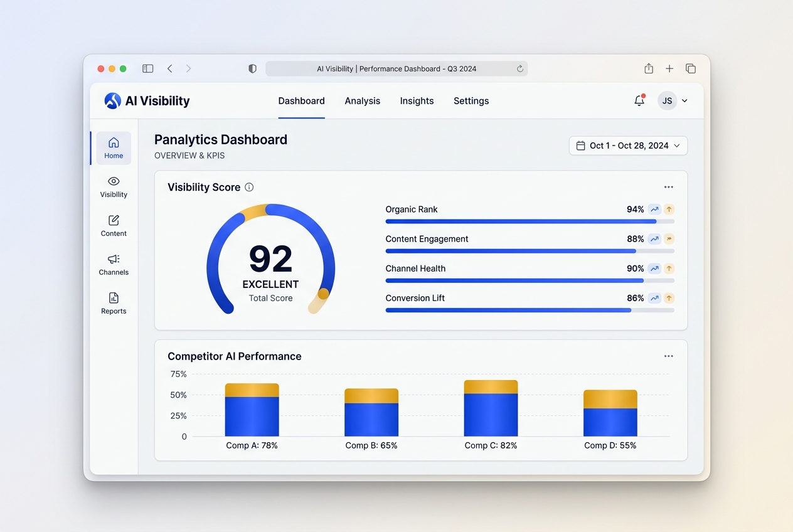The height and width of the screenshot is (532, 793).
Task: Open a new browser tab
Action: pos(669,68)
